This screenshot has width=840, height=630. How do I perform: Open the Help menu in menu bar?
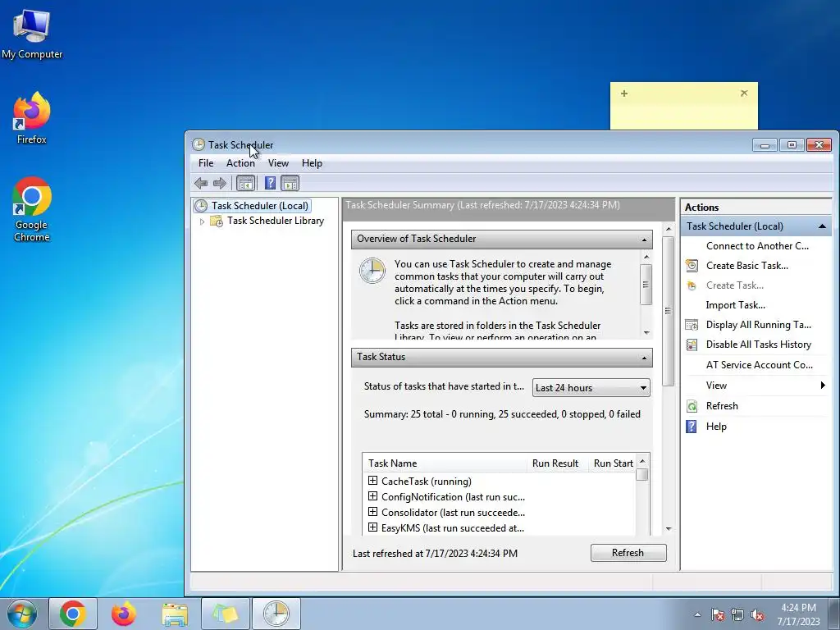pos(312,163)
